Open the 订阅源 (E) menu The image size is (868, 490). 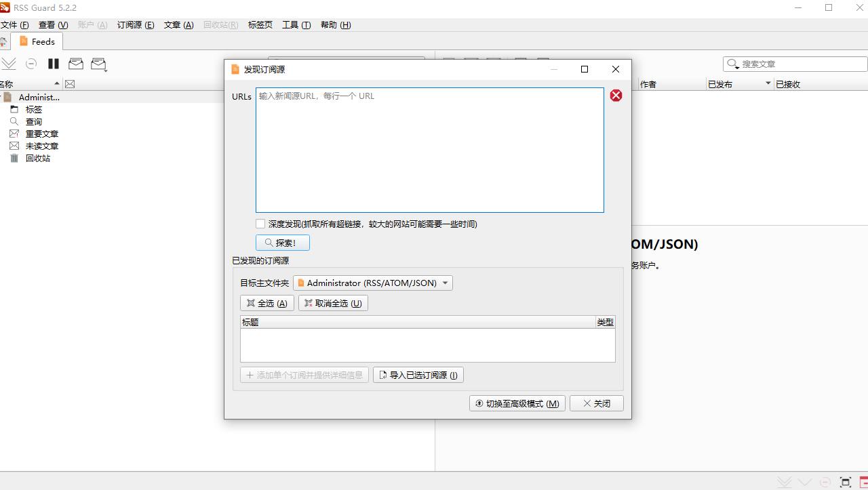click(x=136, y=24)
